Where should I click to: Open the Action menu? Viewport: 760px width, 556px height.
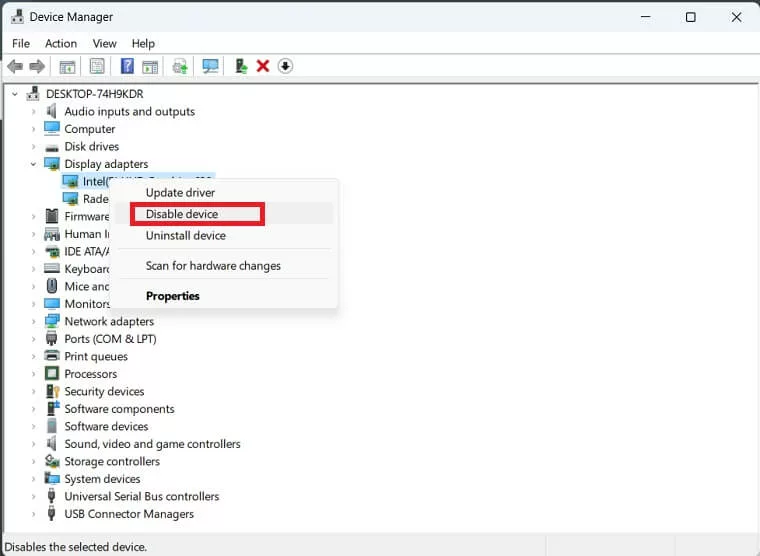coord(61,44)
